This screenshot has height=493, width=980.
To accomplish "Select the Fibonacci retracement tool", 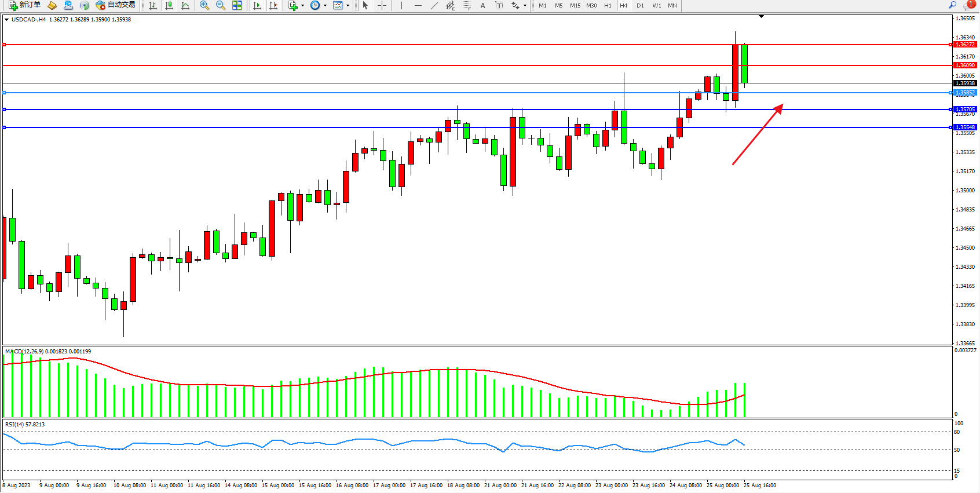I will (467, 5).
